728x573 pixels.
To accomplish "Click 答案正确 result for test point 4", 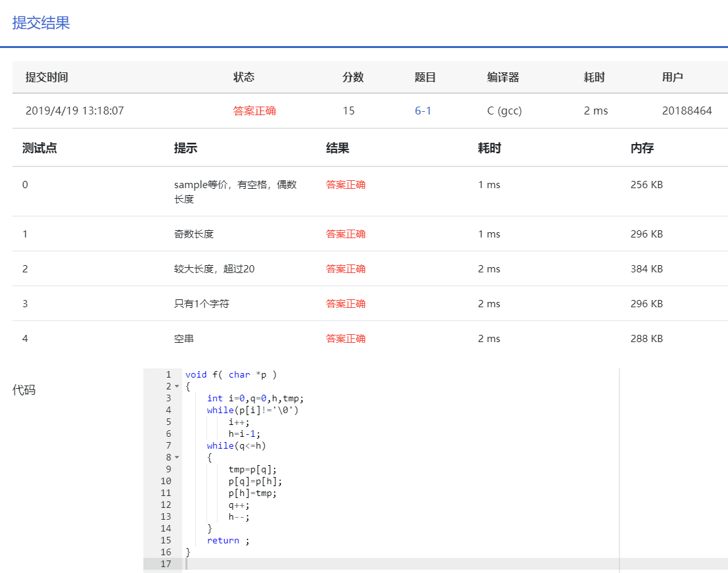I will point(345,339).
